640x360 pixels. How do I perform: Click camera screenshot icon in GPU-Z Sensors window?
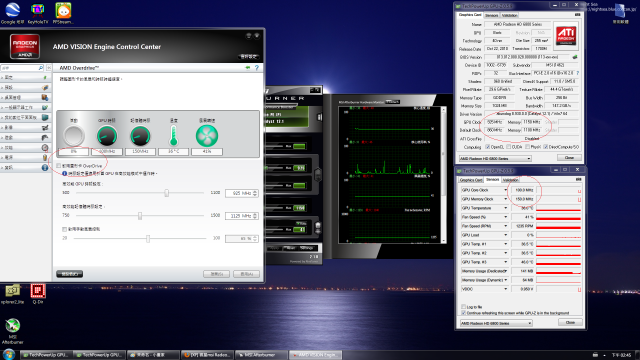coord(578,180)
